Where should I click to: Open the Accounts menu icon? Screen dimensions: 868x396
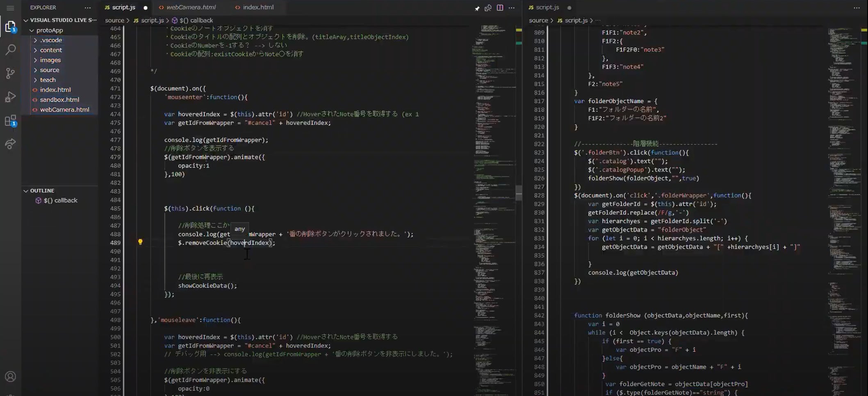click(10, 376)
